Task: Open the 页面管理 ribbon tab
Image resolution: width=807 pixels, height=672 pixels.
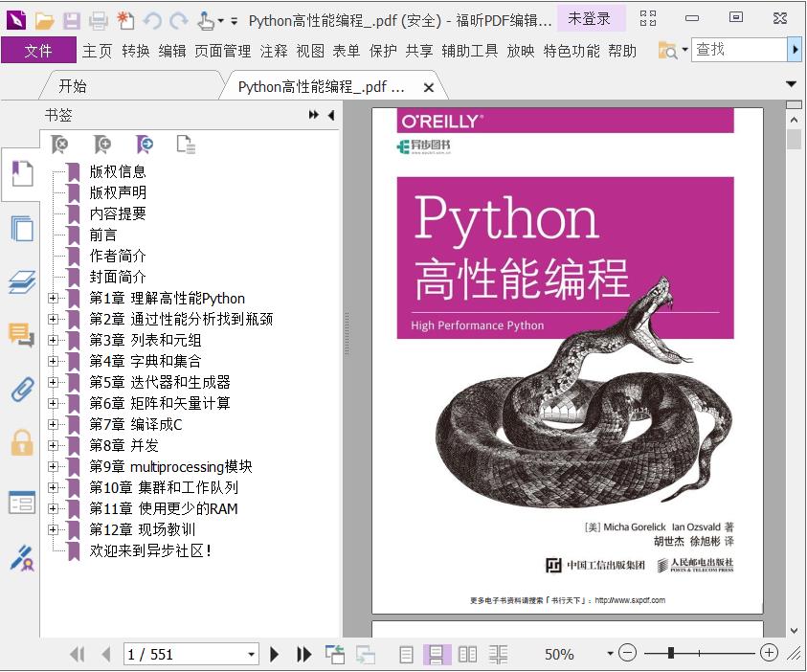Action: click(223, 51)
